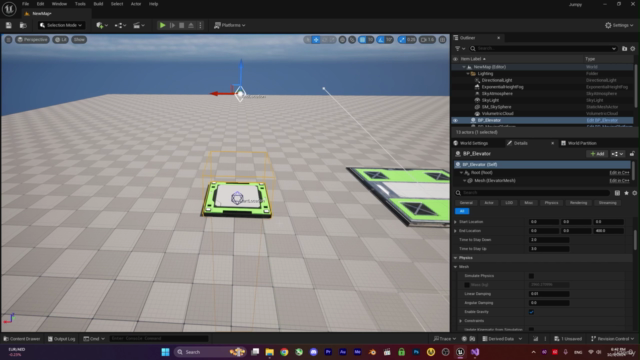This screenshot has height=360, width=640.
Task: Click the Time to Stay Down field
Action: pos(549,240)
